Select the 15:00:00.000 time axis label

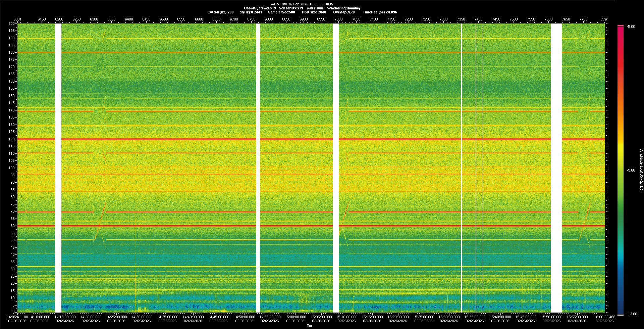pyautogui.click(x=295, y=317)
